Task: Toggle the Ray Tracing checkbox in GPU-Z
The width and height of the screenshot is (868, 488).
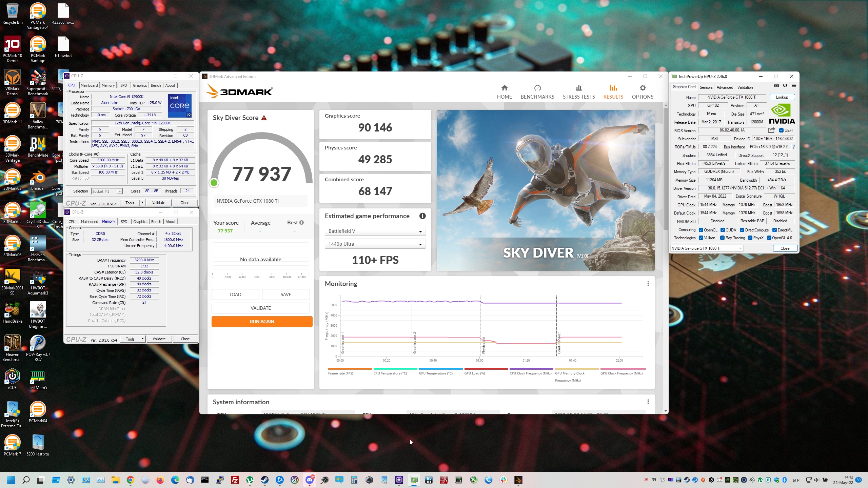Action: point(723,238)
